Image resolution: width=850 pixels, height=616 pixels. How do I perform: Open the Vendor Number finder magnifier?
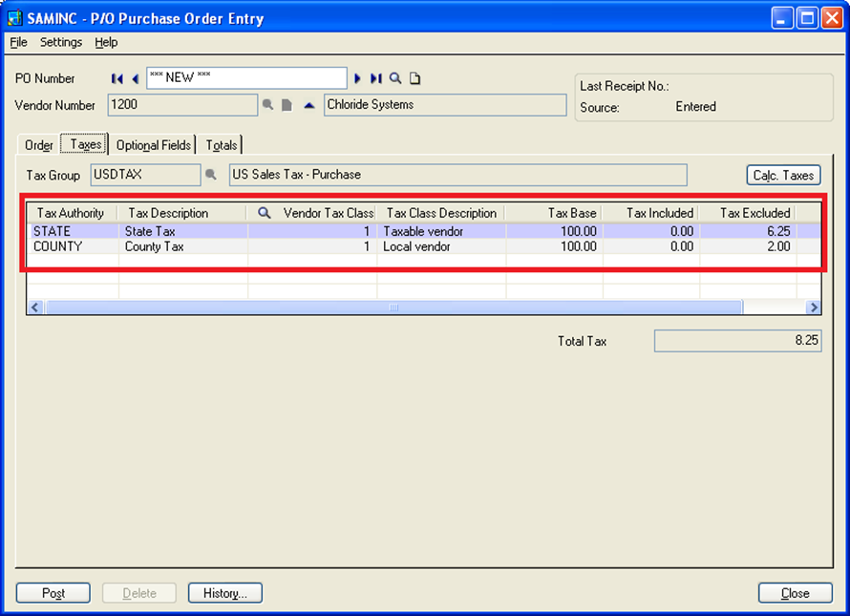(267, 105)
